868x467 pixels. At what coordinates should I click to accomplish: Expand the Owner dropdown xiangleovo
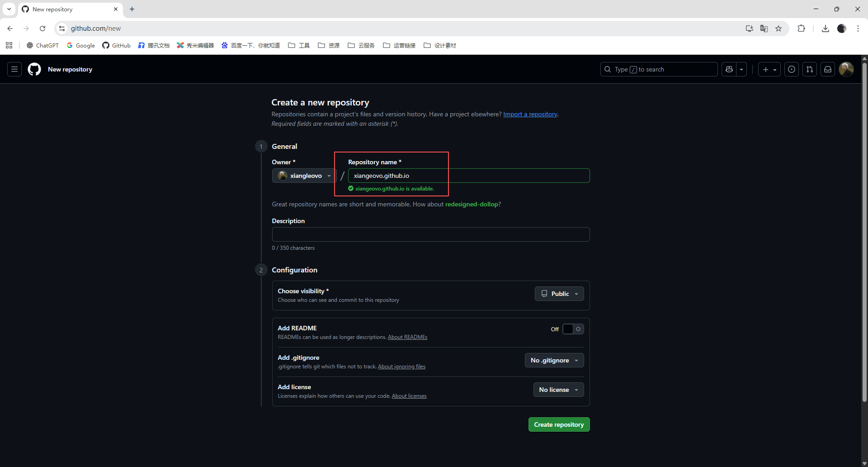[x=304, y=176]
